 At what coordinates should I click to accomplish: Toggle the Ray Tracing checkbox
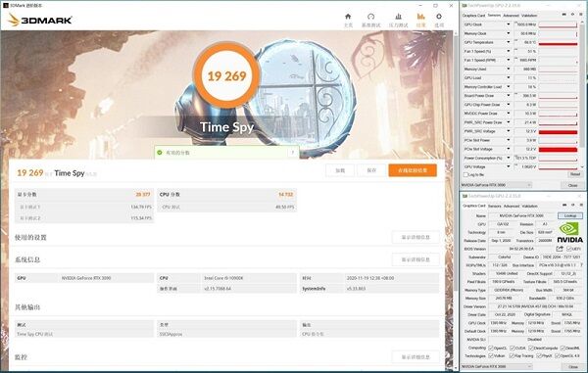tap(513, 355)
